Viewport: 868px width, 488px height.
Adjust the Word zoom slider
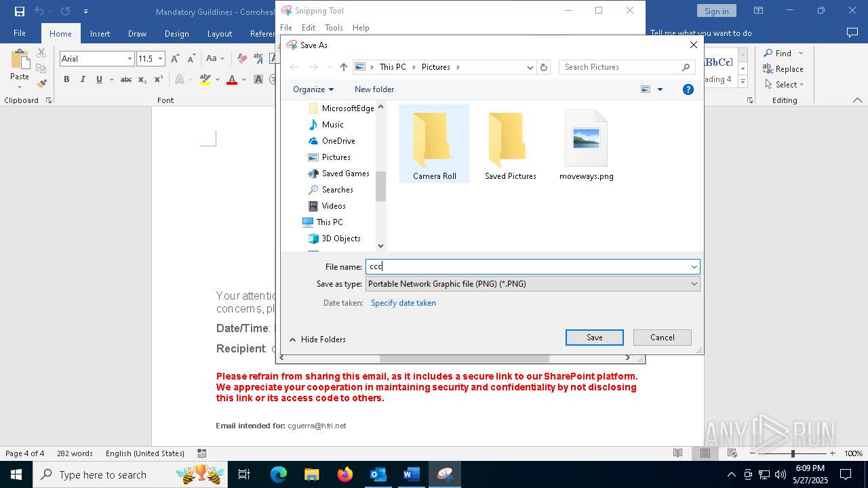792,453
